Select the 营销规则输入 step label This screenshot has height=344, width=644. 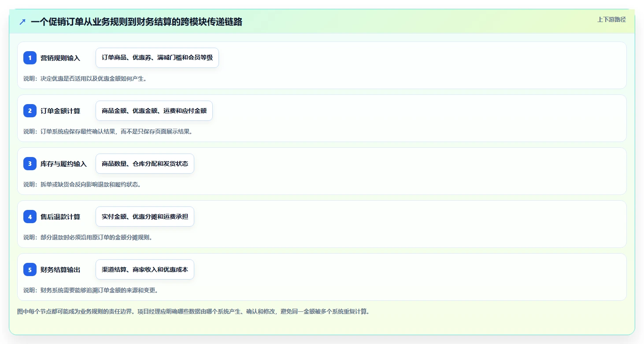click(60, 58)
